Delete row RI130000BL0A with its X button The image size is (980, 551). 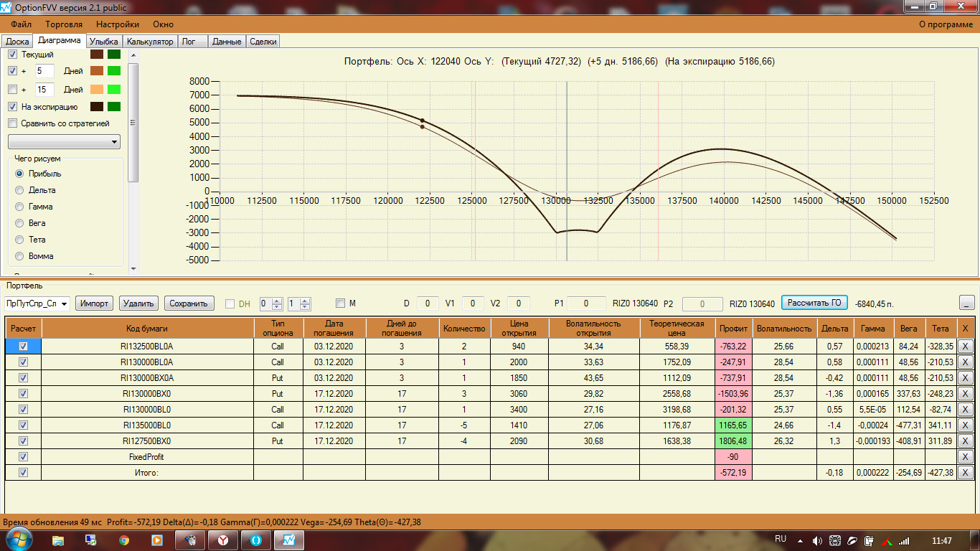point(965,362)
